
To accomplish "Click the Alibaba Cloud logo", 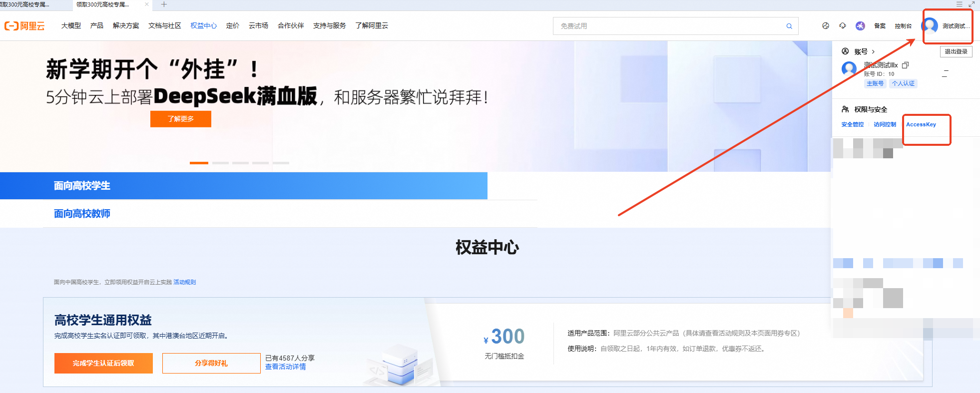I will pyautogui.click(x=24, y=26).
